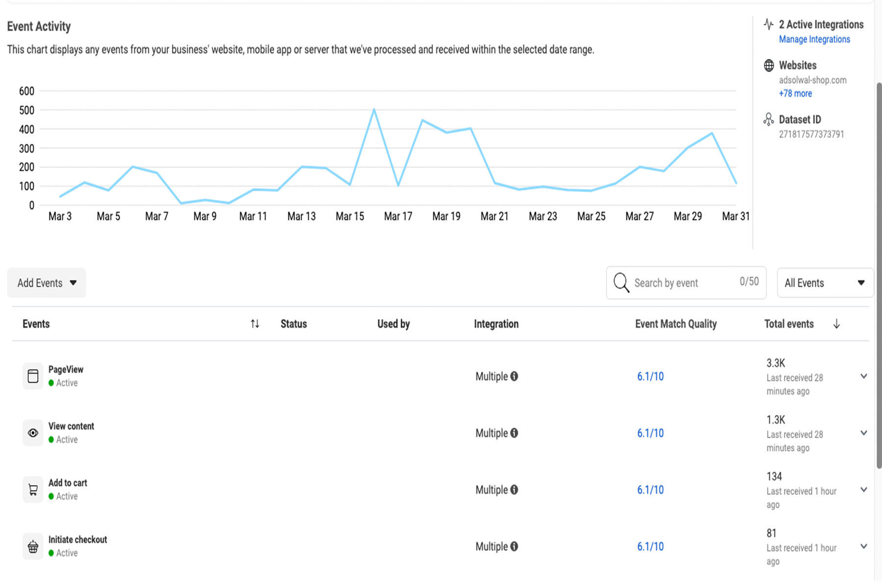Click the info icon in Initiate checkout row

point(514,547)
